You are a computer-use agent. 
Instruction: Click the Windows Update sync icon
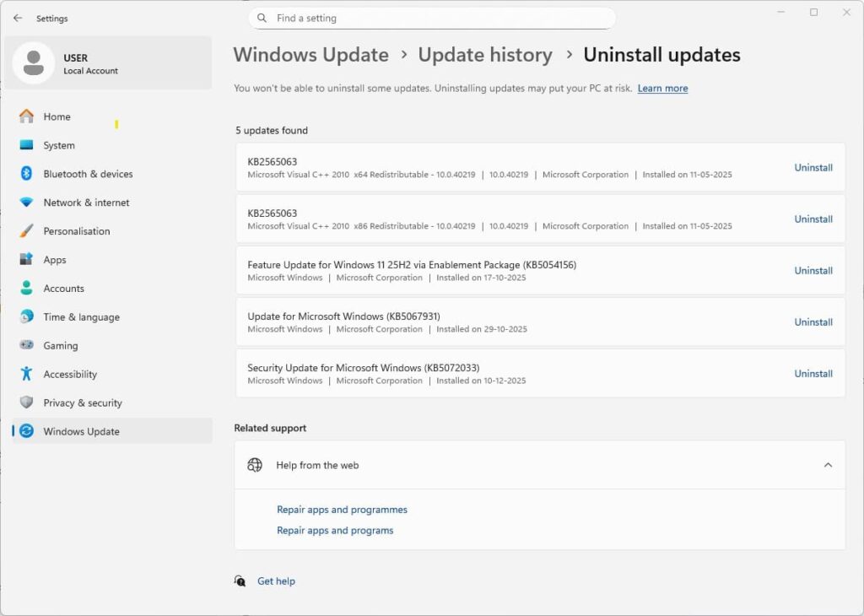[x=26, y=431]
